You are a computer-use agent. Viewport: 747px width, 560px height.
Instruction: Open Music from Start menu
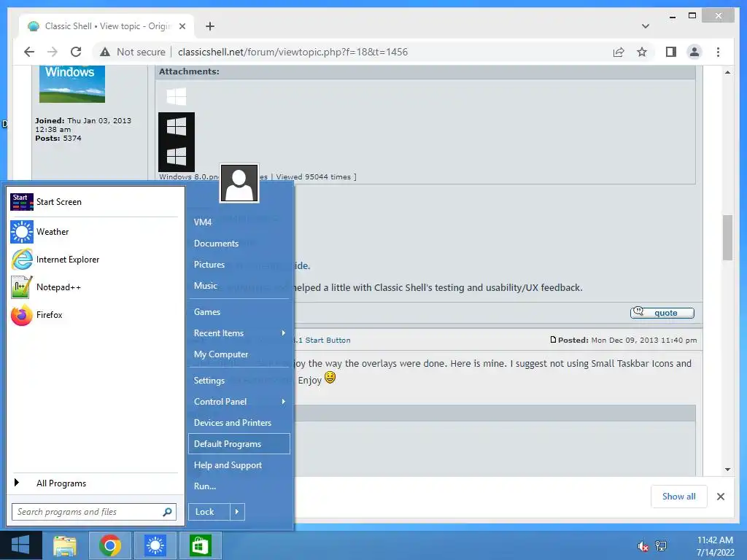(205, 286)
